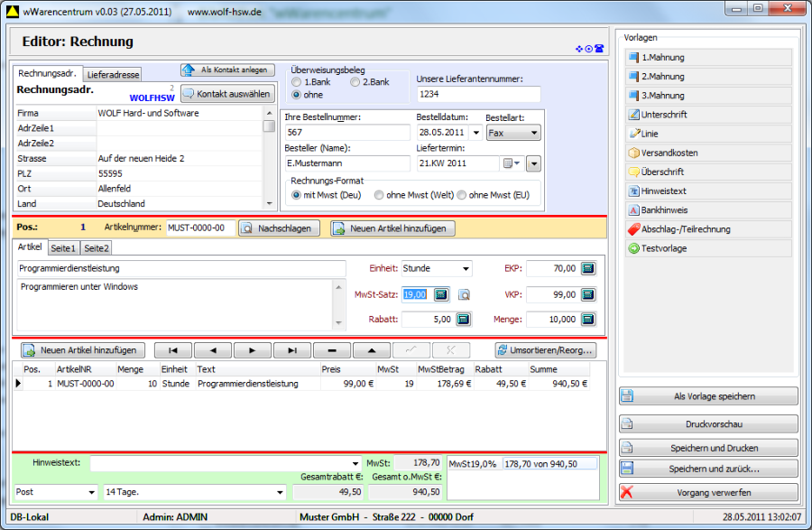This screenshot has height=530, width=812.
Task: Click the calculator icon next to EKP
Action: [588, 268]
